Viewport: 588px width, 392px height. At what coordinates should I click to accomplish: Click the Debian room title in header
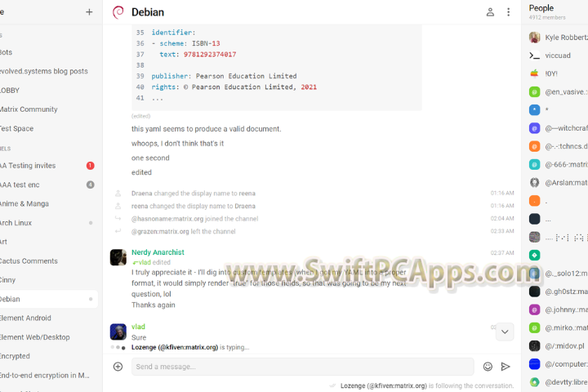click(x=148, y=12)
